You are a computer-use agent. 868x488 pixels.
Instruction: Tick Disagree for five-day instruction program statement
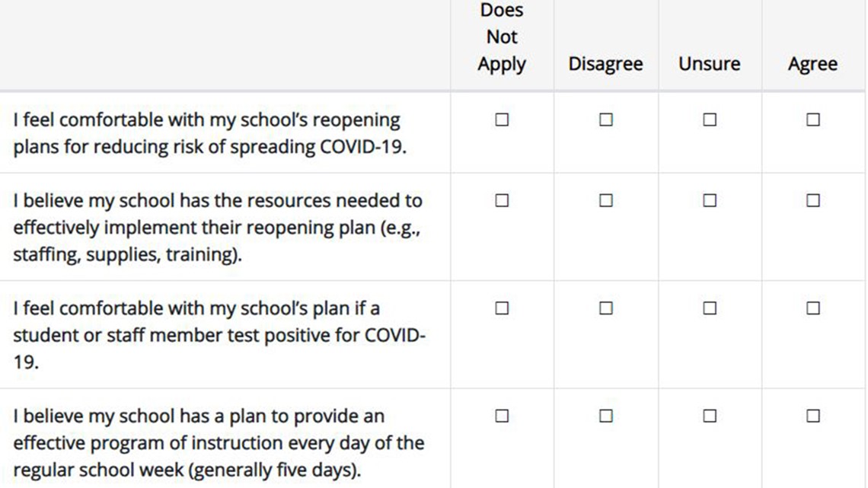(x=605, y=416)
